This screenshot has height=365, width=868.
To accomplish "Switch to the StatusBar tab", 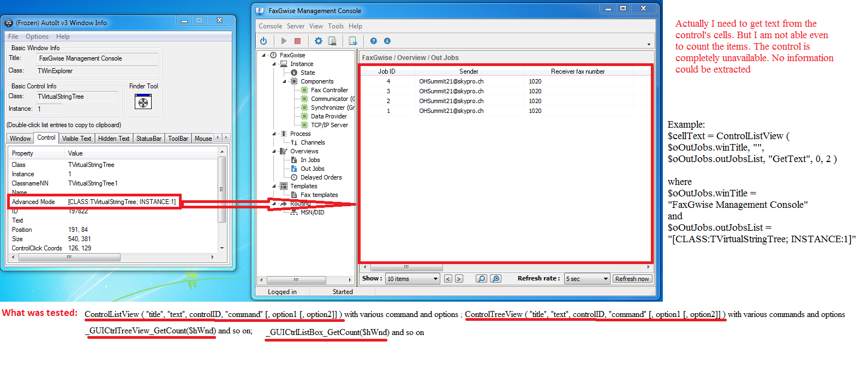I will tap(149, 139).
